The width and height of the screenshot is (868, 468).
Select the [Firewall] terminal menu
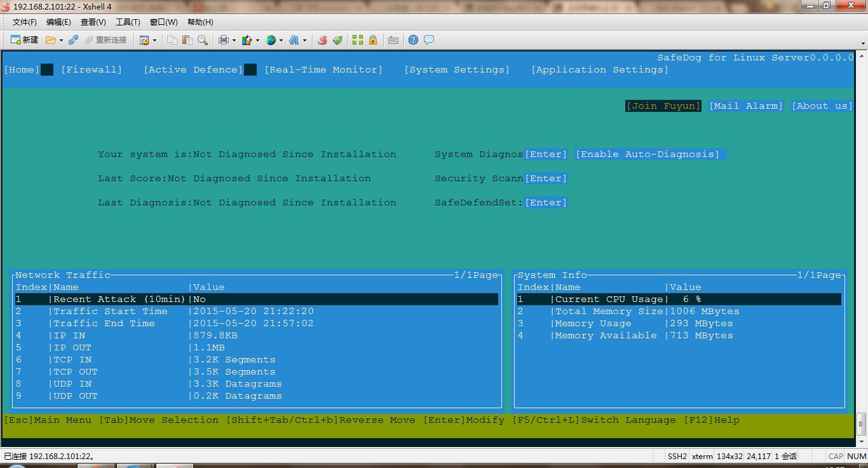[92, 70]
